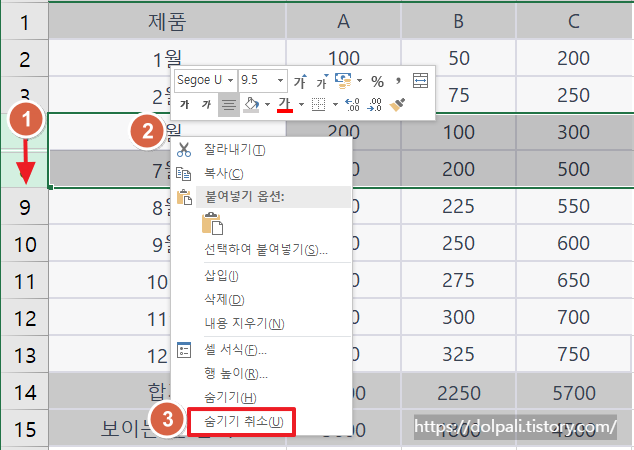634x450 pixels.
Task: Select row header 1
Action: [24, 21]
